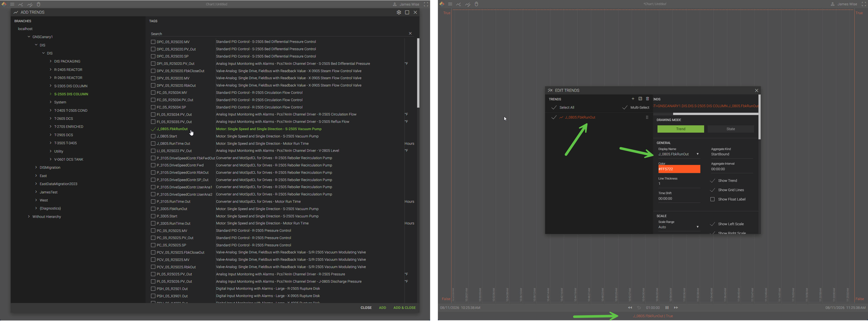Click the Line Thickness field
The width and height of the screenshot is (868, 321).
pyautogui.click(x=679, y=184)
